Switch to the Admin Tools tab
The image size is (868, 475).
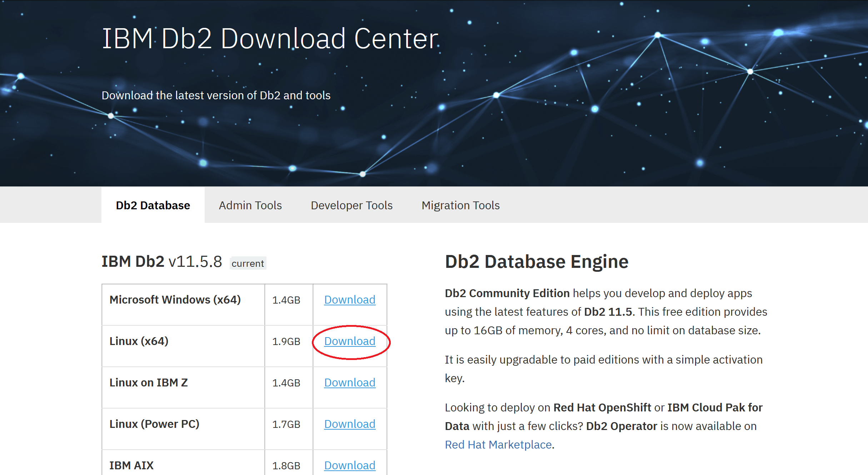tap(250, 205)
